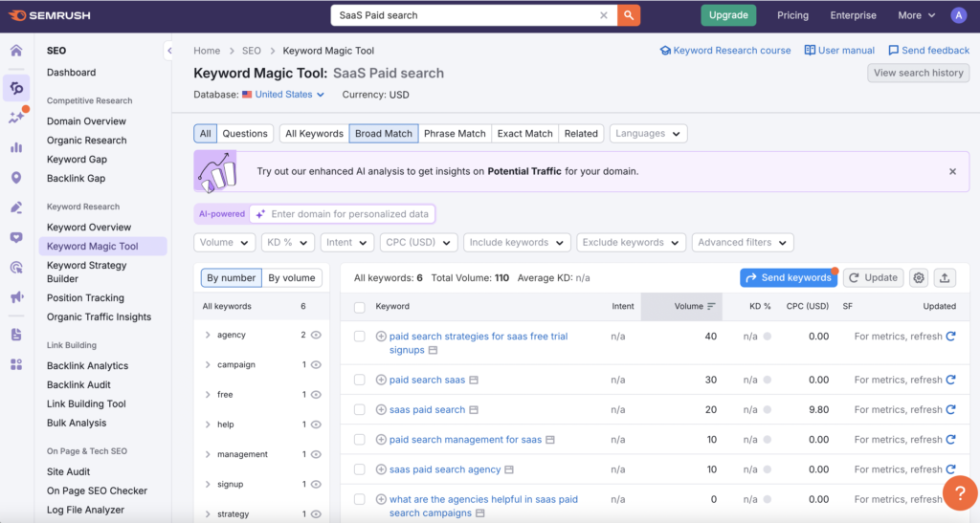
Task: Click the export upload icon
Action: [x=945, y=277]
